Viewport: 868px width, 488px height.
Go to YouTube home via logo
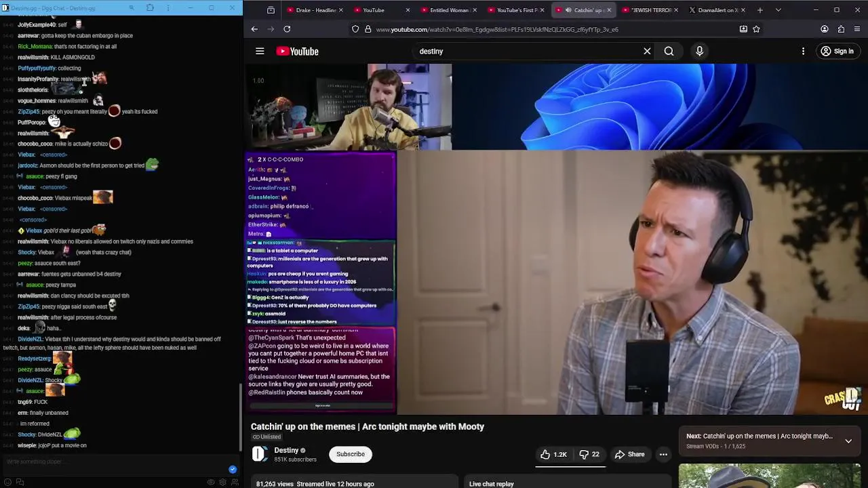coord(297,52)
